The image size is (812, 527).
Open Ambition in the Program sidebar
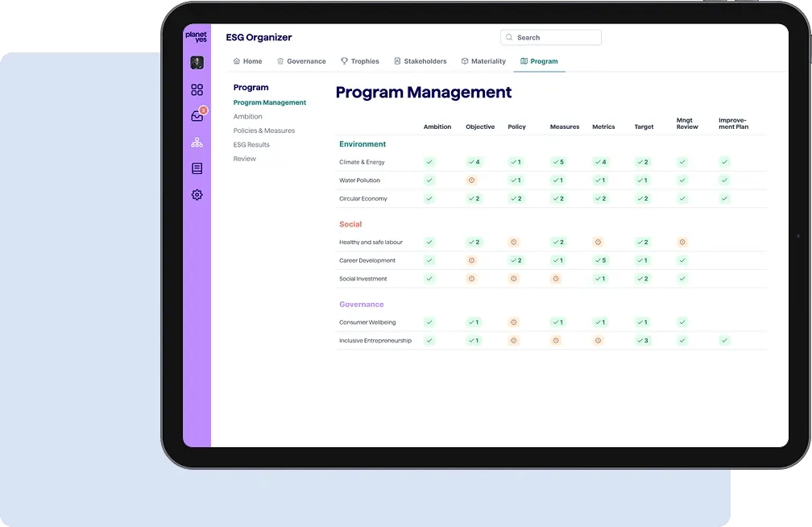point(248,117)
